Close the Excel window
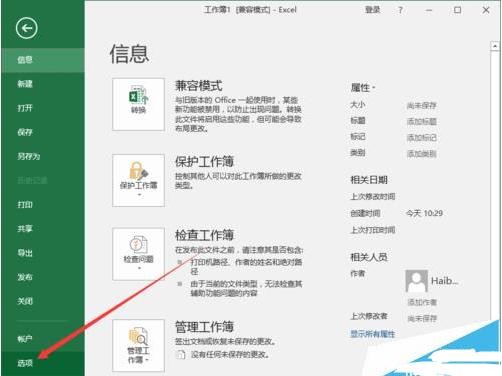502x376 pixels. (x=486, y=10)
